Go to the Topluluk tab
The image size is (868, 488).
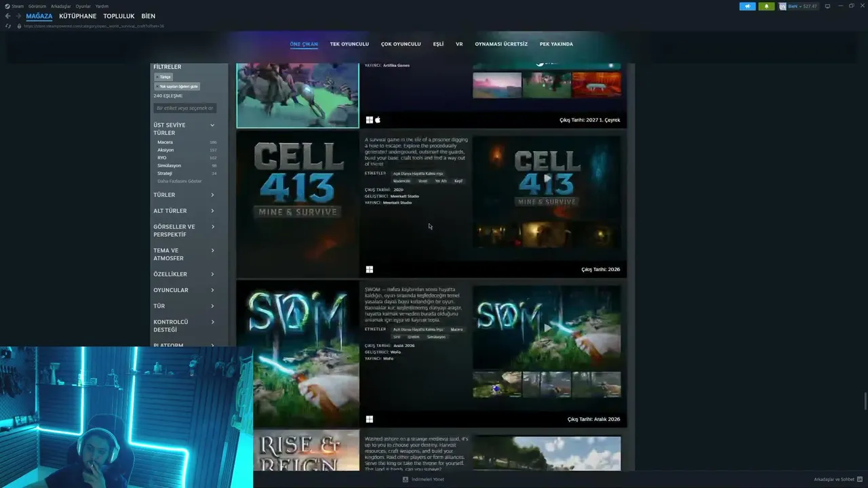tap(119, 16)
